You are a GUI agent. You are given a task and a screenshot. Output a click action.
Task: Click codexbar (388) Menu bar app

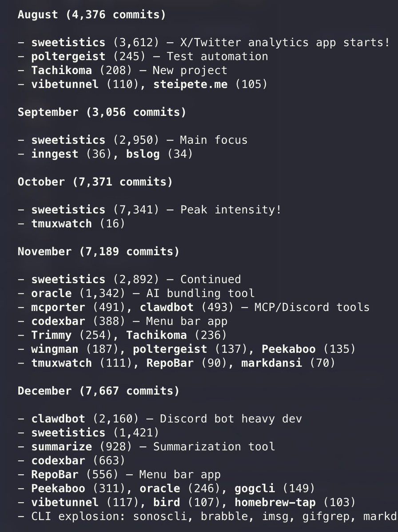tap(129, 321)
